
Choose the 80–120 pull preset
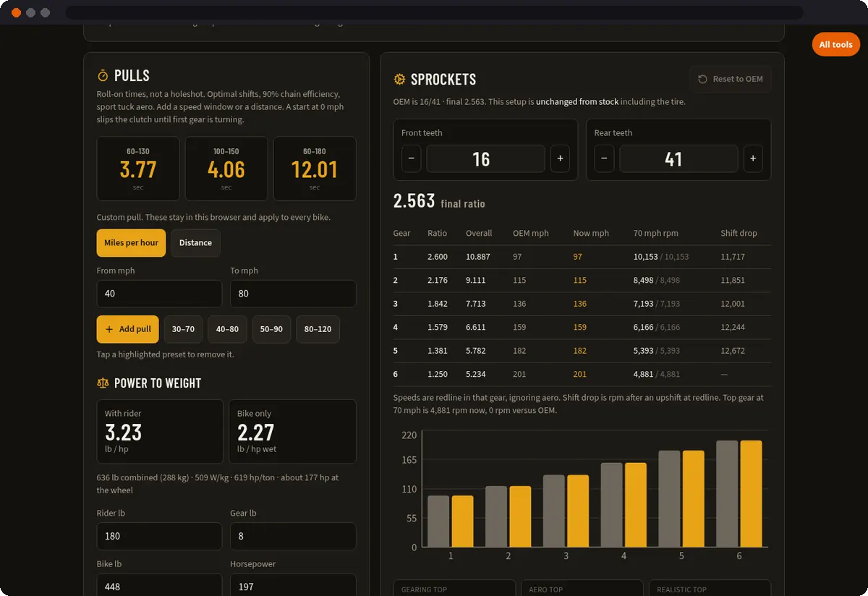[318, 329]
